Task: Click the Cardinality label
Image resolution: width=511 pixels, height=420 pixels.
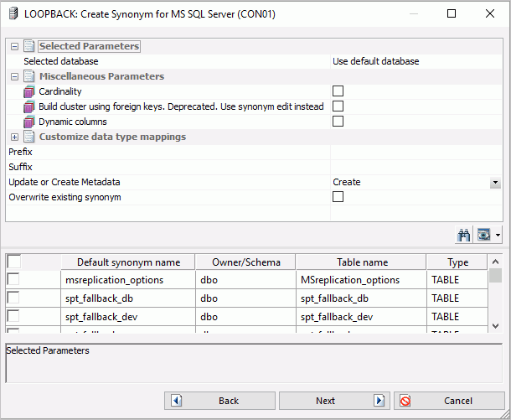Action: tap(60, 91)
